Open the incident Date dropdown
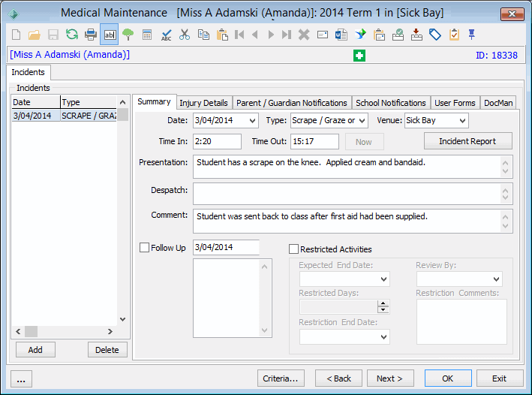The width and height of the screenshot is (532, 395). [x=252, y=121]
